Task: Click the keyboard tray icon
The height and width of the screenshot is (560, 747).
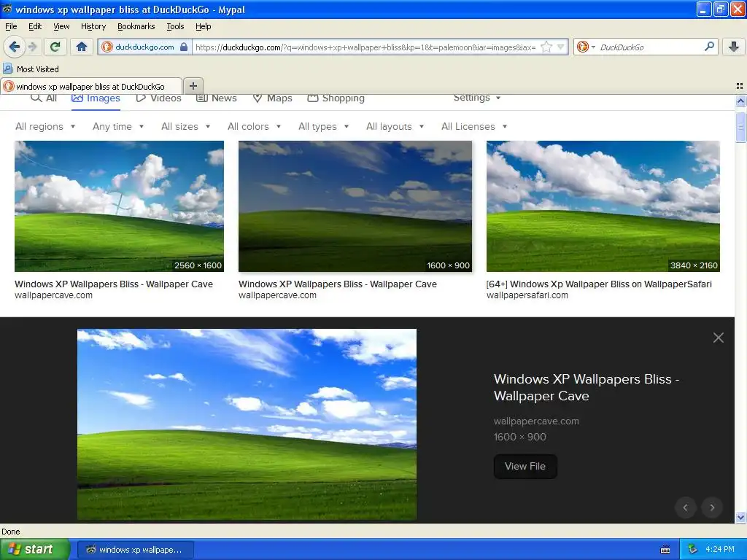Action: tap(665, 550)
